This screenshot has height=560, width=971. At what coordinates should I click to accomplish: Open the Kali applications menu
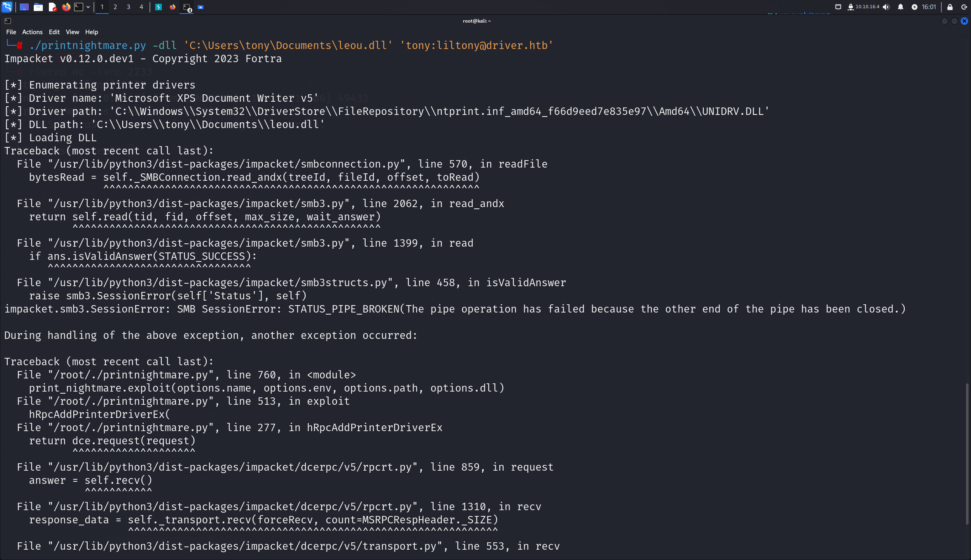pyautogui.click(x=7, y=7)
